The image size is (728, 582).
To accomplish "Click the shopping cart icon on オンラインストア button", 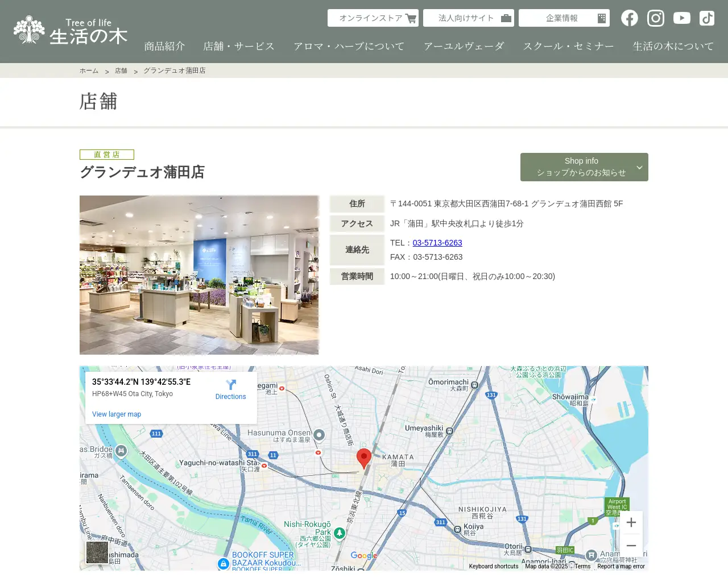I will (x=411, y=18).
